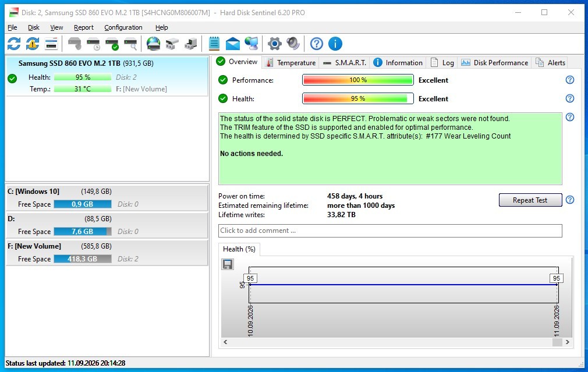Open the Help menu

click(x=162, y=27)
